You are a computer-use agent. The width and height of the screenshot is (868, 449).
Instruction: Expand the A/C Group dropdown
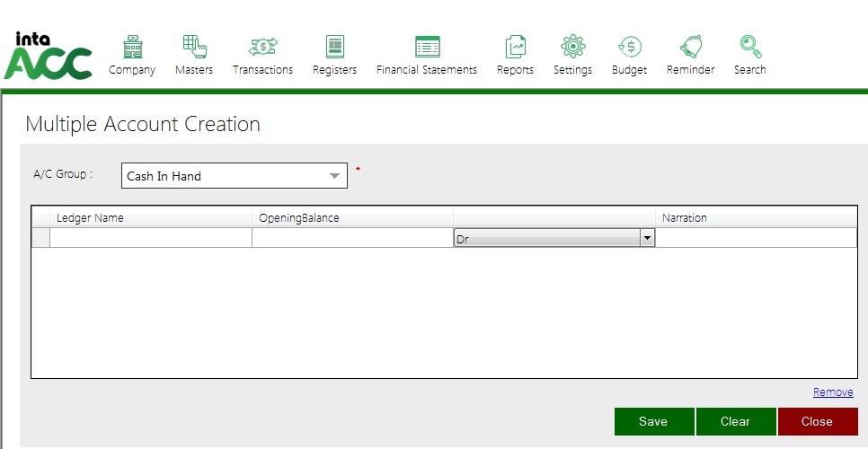tap(334, 175)
